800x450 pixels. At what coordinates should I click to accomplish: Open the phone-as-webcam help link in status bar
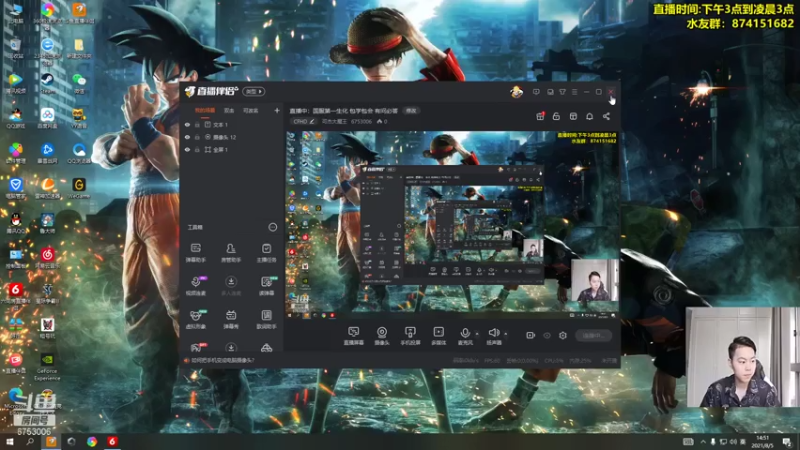(222, 360)
